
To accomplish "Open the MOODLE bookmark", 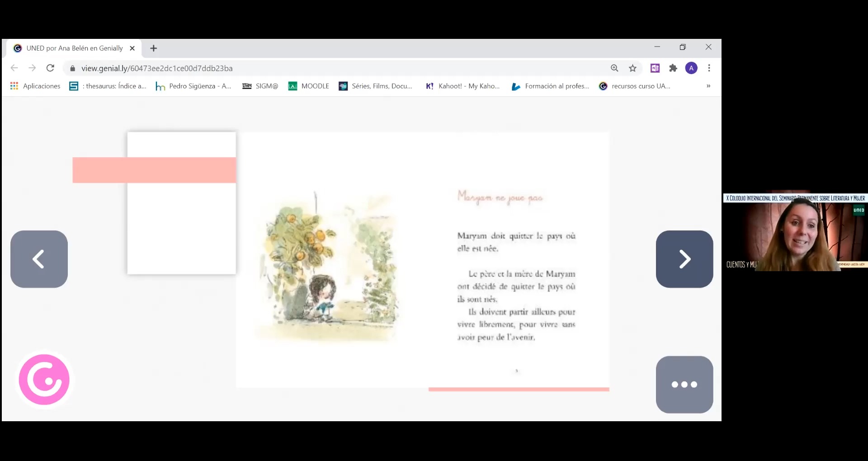I will [308, 86].
